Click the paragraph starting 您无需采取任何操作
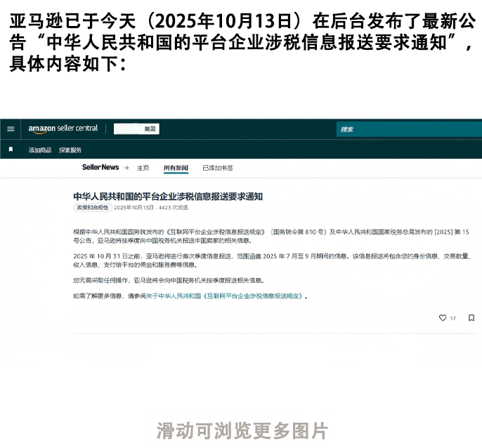 169,280
